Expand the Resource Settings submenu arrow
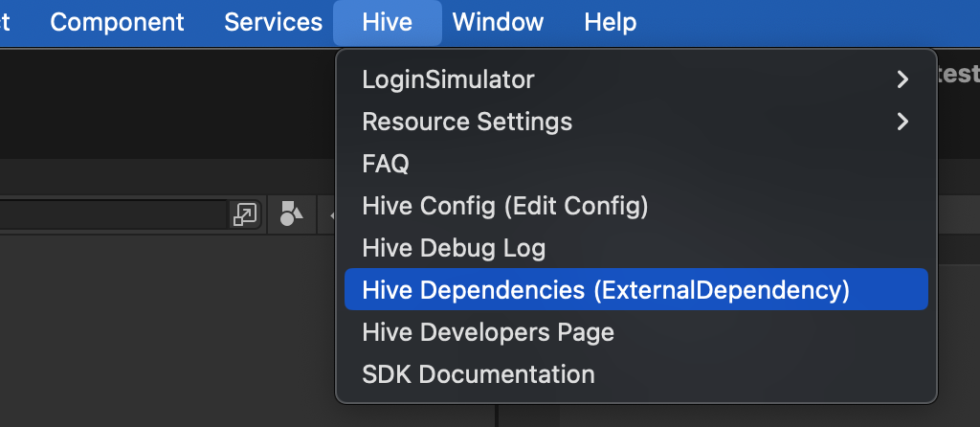The width and height of the screenshot is (980, 427). tap(902, 122)
